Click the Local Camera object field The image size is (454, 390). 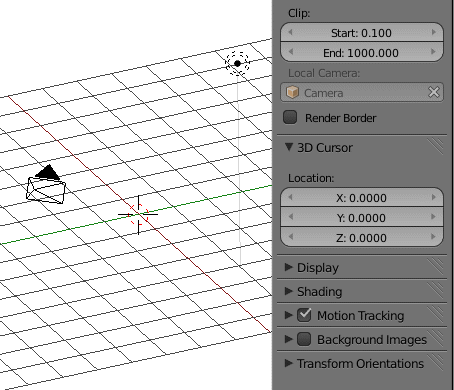tap(362, 92)
